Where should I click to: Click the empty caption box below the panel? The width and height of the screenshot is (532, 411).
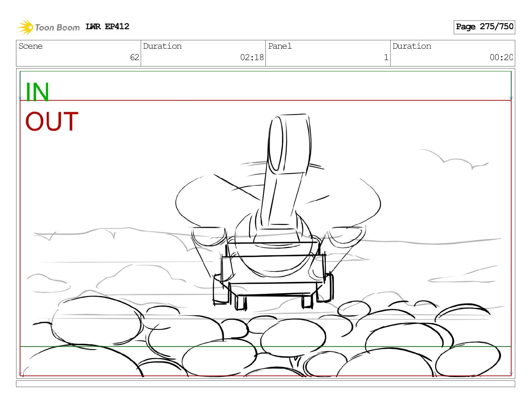265,383
